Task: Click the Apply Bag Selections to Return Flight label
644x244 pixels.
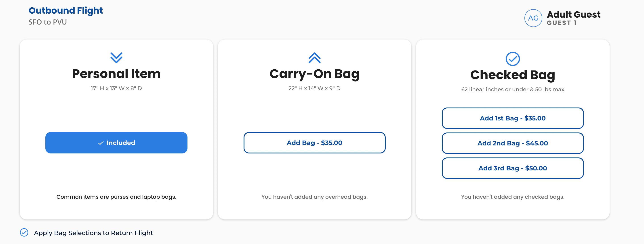Action: coord(93,233)
